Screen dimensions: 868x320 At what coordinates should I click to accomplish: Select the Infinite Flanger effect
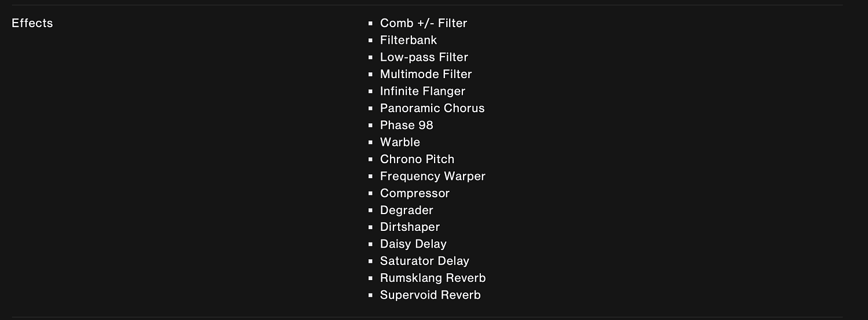click(422, 91)
